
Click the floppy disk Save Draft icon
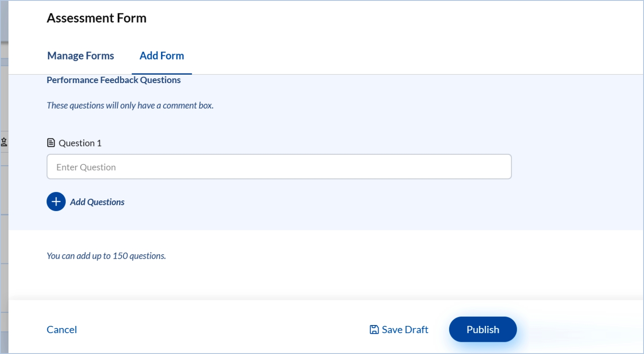tap(374, 330)
